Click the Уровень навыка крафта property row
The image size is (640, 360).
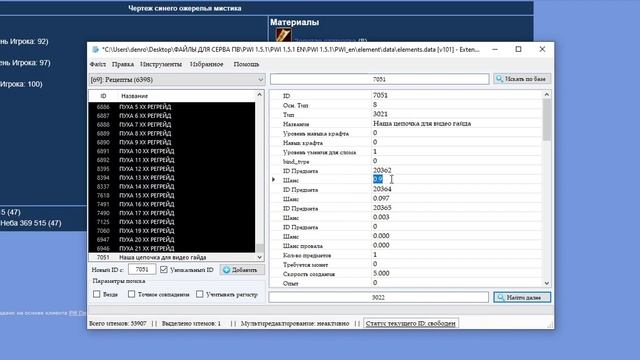click(x=407, y=133)
